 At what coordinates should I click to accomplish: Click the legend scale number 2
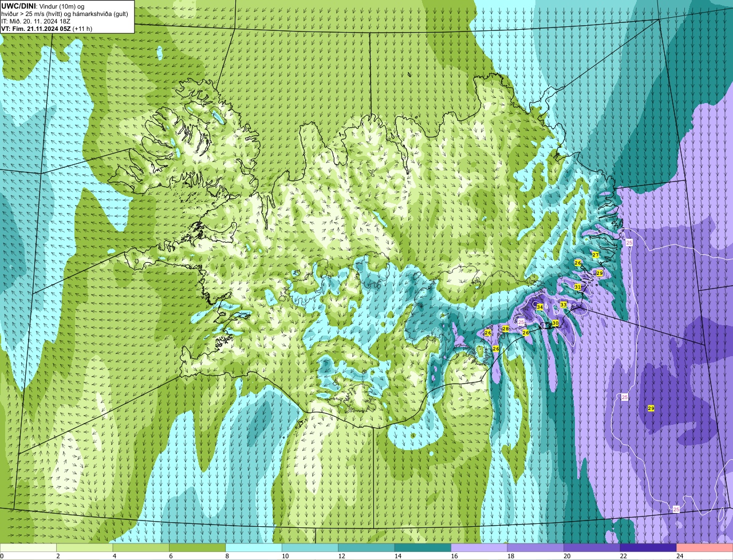[58, 556]
